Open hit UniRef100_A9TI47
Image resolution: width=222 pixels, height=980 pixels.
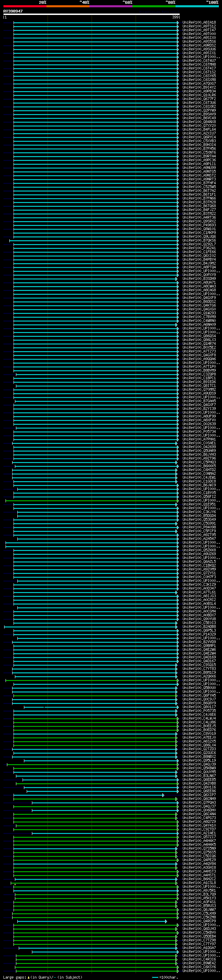[199, 30]
